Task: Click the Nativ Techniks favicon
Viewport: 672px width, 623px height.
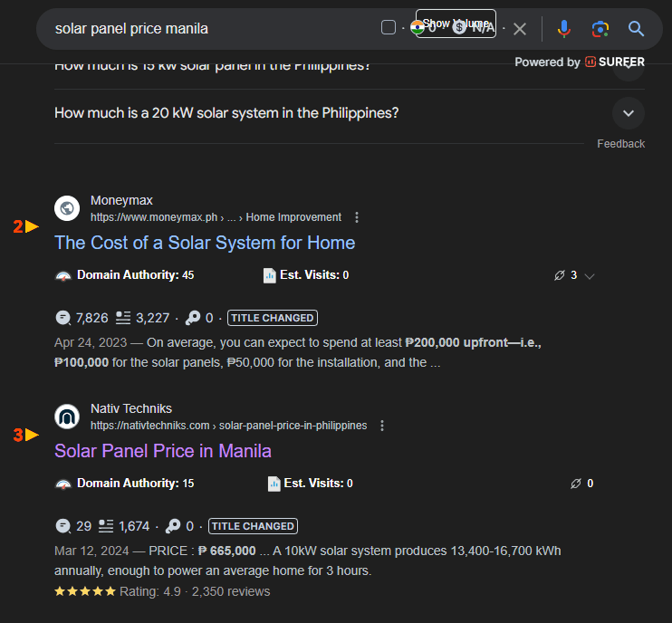Action: (67, 417)
